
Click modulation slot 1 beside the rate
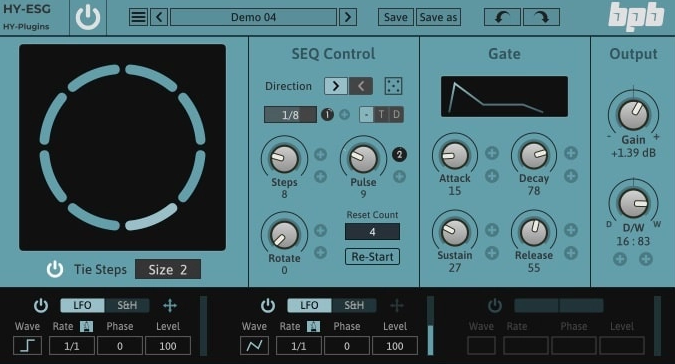pos(328,114)
